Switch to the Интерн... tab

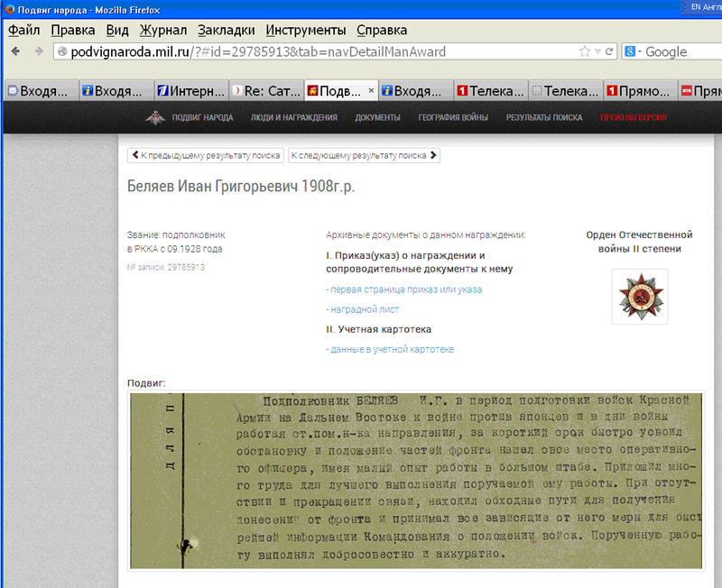(x=191, y=91)
